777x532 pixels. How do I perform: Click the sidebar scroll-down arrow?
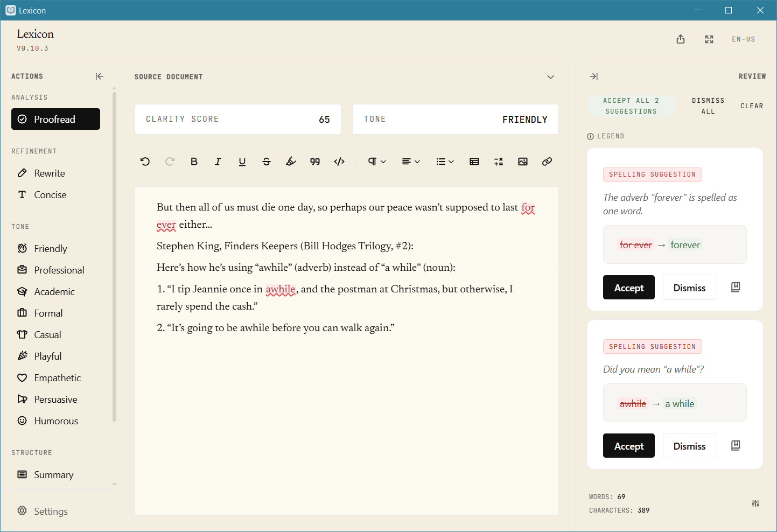point(114,484)
